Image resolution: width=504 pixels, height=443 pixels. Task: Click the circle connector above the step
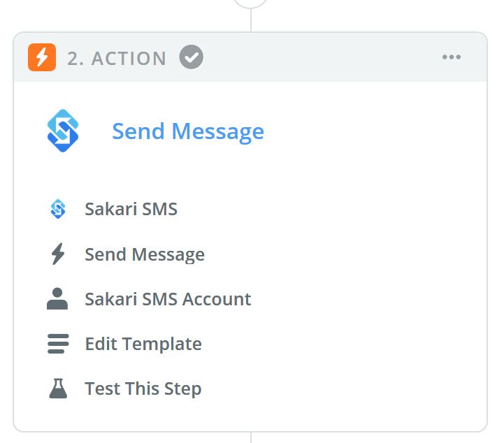tap(250, 3)
